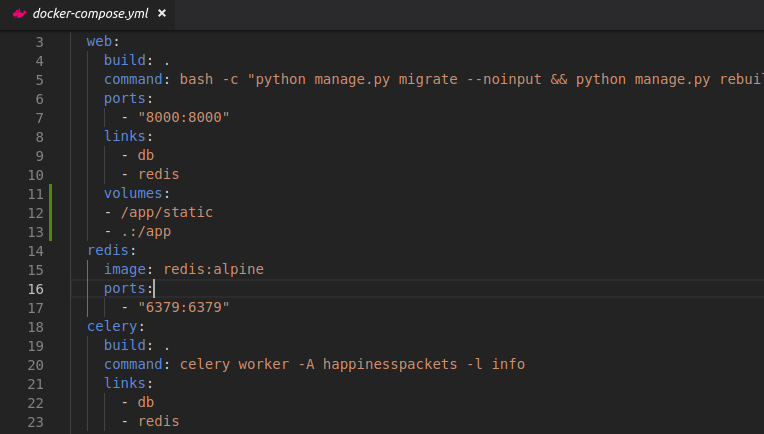Click the 'redis:' service key on line 14
The height and width of the screenshot is (434, 764).
point(112,250)
